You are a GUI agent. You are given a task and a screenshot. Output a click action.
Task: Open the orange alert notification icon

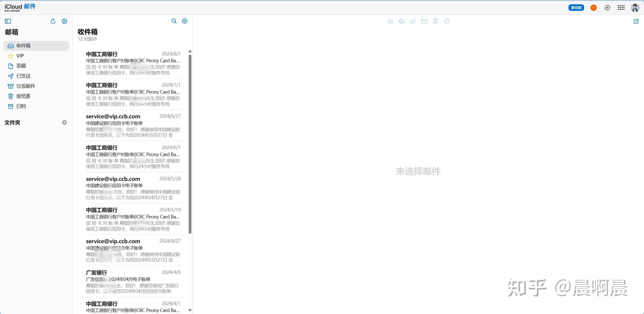(593, 8)
